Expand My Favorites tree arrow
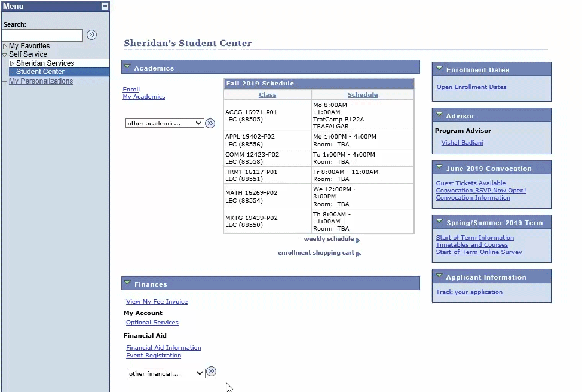Viewport: 582px width, 392px height. 5,47
